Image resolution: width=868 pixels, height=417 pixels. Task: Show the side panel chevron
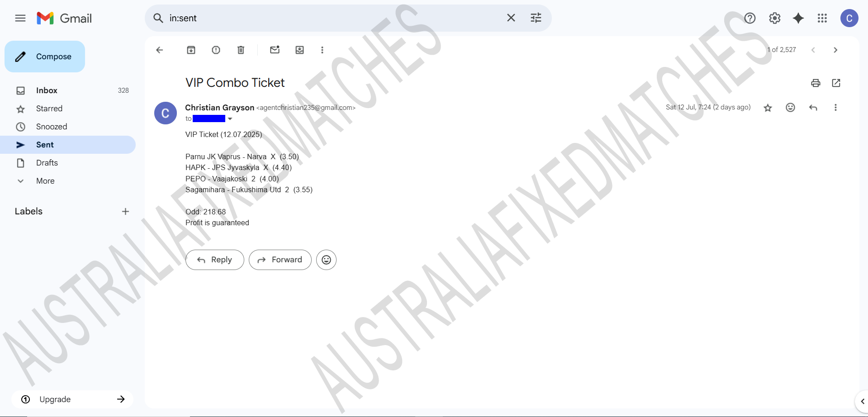click(862, 401)
